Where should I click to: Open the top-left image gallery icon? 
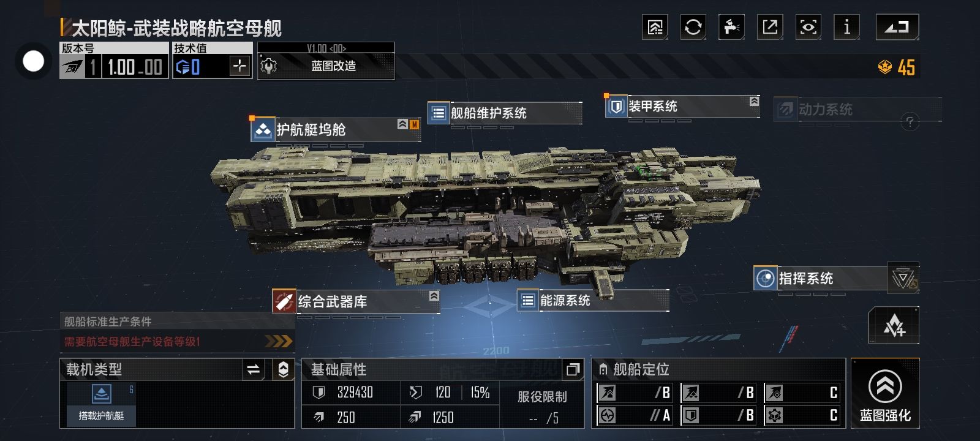tap(655, 27)
